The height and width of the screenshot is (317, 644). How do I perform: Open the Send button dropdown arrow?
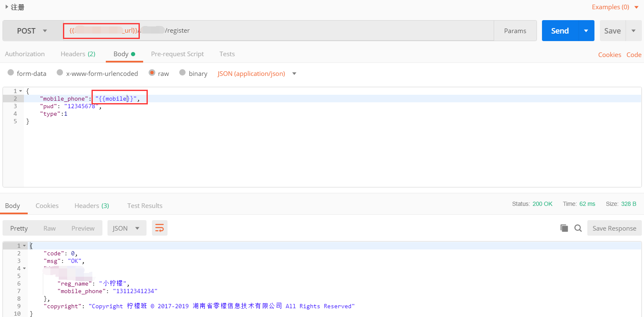[586, 31]
